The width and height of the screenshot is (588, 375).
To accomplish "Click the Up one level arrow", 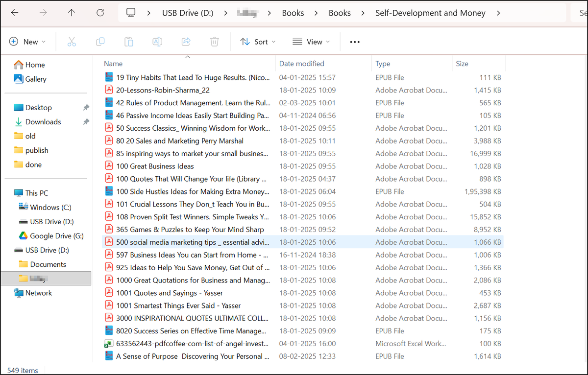I will [72, 13].
